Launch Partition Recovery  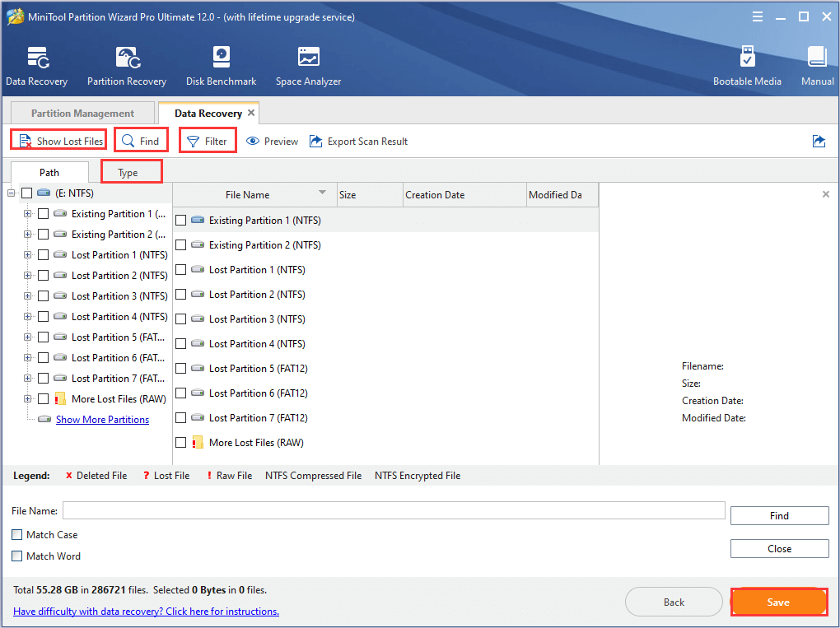click(127, 67)
